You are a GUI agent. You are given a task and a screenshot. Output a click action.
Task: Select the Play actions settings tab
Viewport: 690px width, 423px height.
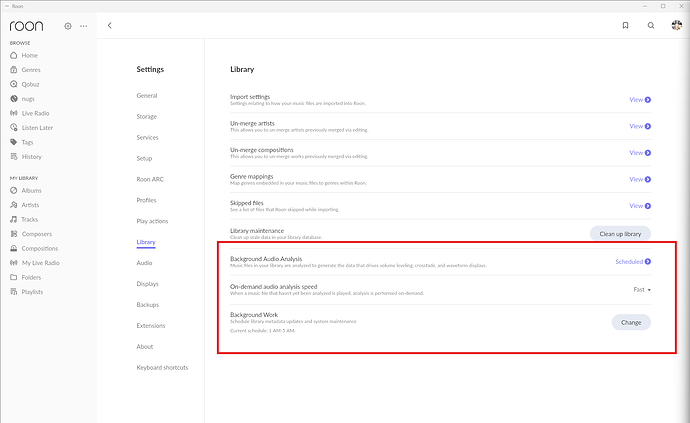152,221
